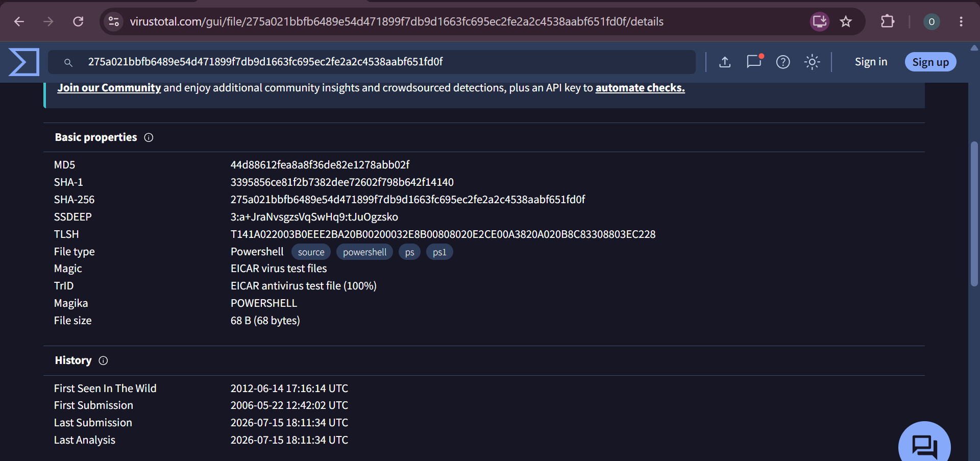Click the ps file type tag
The height and width of the screenshot is (461, 980).
pyautogui.click(x=409, y=252)
